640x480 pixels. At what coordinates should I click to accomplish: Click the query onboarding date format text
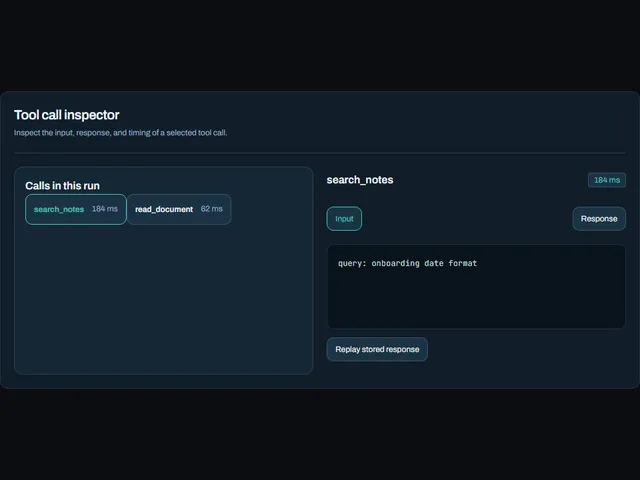point(407,263)
